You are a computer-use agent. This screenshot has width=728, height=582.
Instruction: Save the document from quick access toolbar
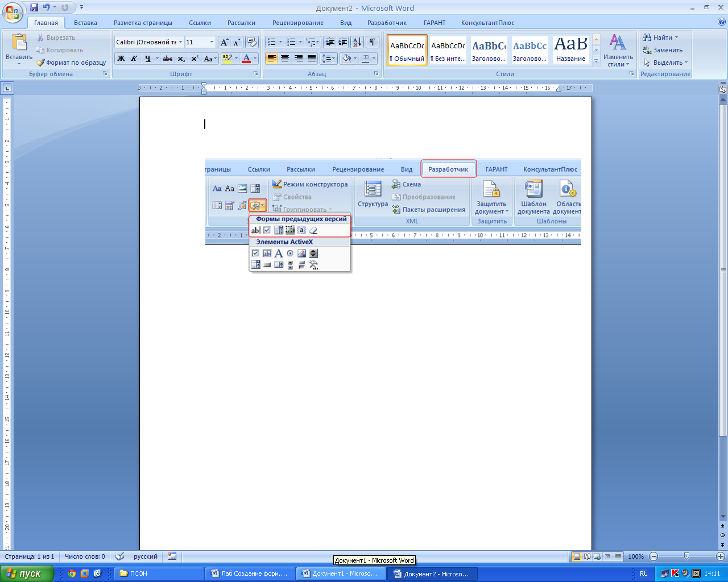point(34,7)
